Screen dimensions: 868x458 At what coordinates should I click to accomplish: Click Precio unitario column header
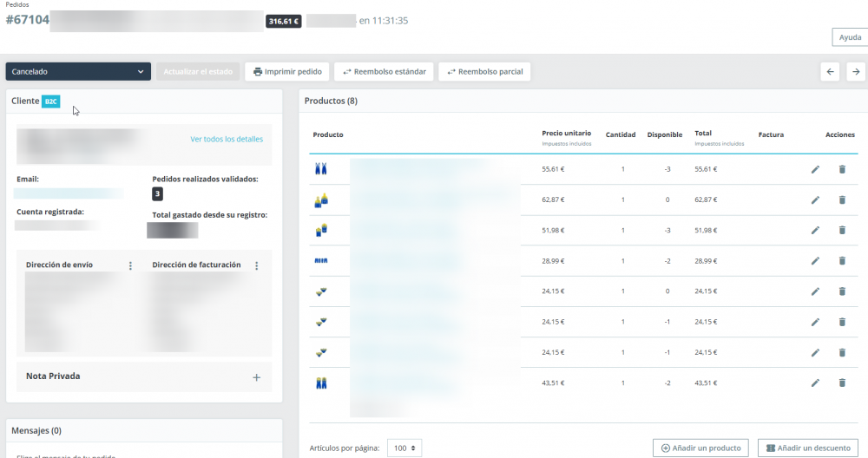pyautogui.click(x=566, y=134)
